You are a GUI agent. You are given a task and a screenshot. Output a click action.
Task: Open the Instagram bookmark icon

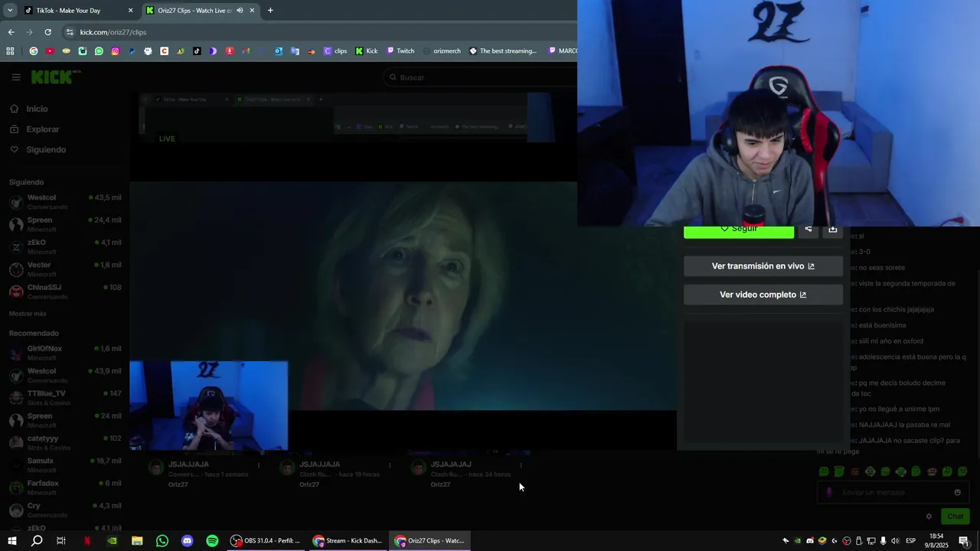coord(116,51)
